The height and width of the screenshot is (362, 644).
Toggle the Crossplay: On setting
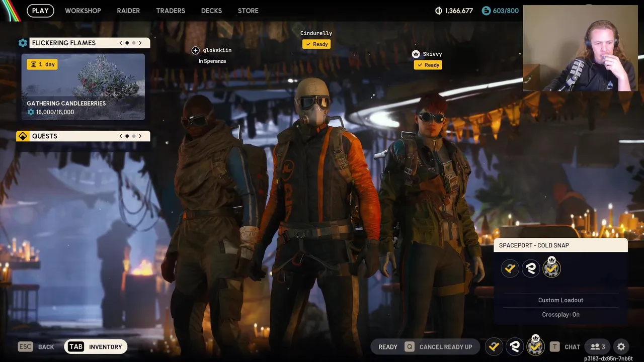(x=560, y=315)
